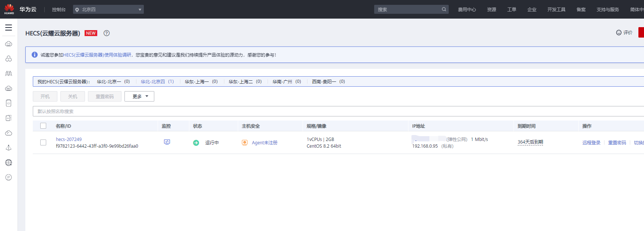Click the CentOS 8.2 64bit image text
The image size is (644, 231).
click(324, 146)
